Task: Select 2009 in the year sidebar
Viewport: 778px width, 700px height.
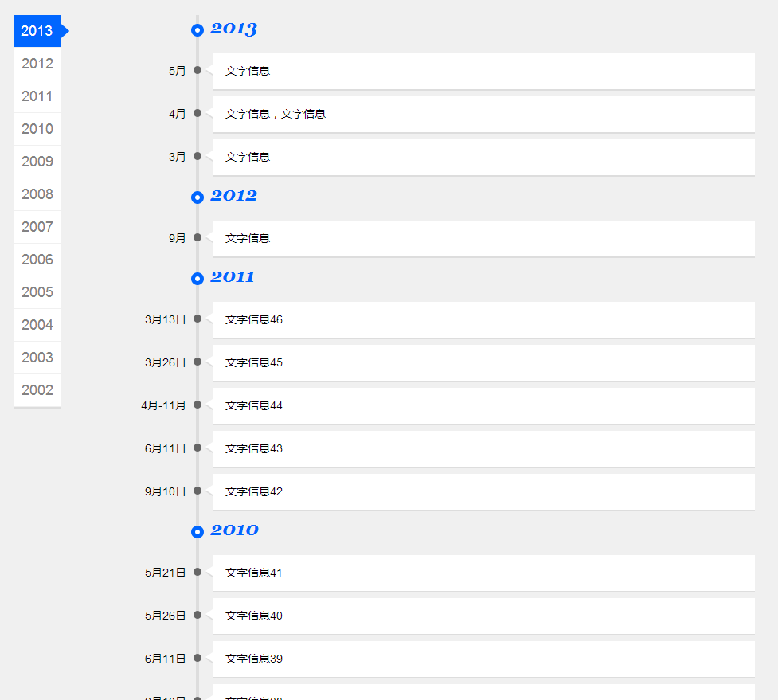Action: 37,162
